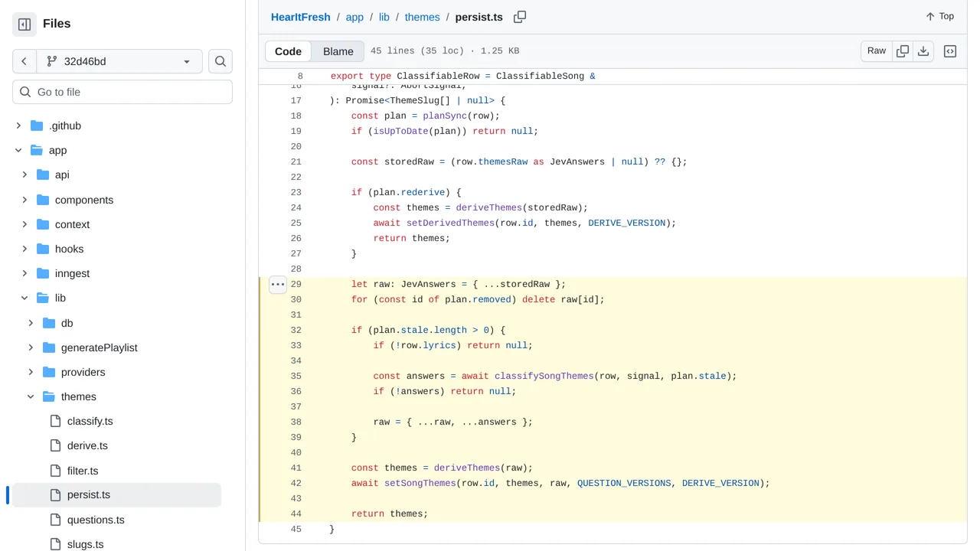Expand the db folder chevron
This screenshot has height=551, width=980.
pos(31,323)
